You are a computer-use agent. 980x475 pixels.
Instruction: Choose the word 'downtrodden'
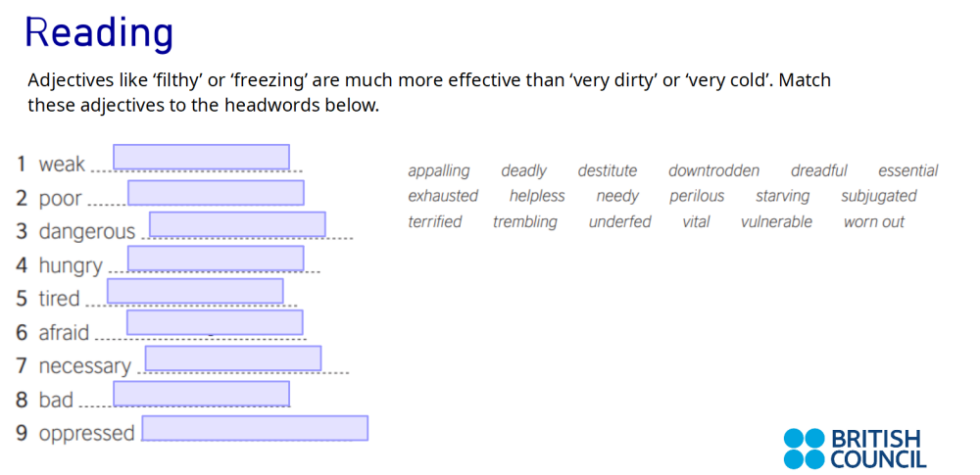(713, 171)
